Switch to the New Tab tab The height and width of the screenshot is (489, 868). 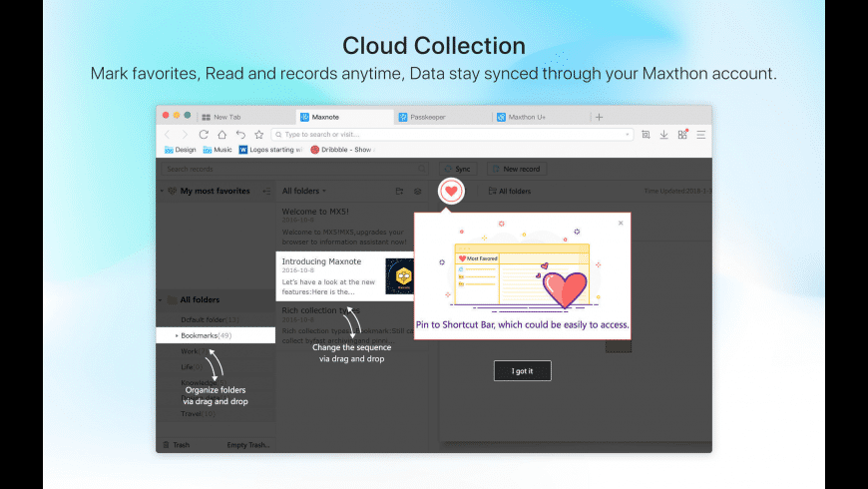[245, 117]
